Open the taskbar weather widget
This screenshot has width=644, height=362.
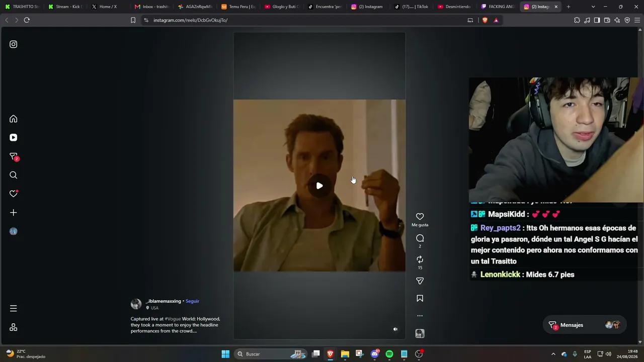(x=25, y=354)
